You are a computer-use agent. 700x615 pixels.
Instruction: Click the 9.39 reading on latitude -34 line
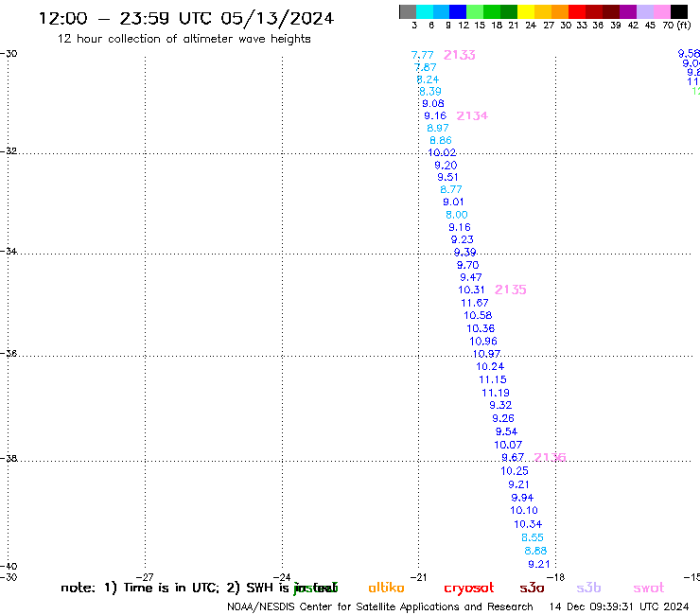point(465,252)
